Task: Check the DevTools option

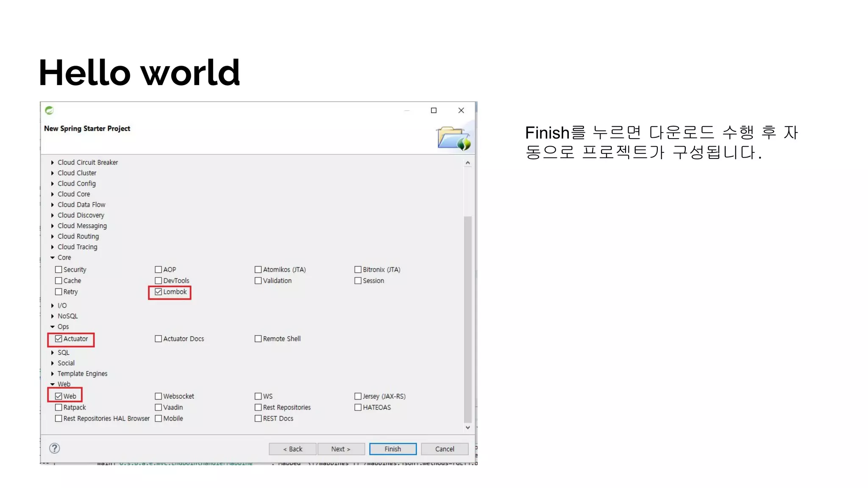Action: (x=158, y=280)
